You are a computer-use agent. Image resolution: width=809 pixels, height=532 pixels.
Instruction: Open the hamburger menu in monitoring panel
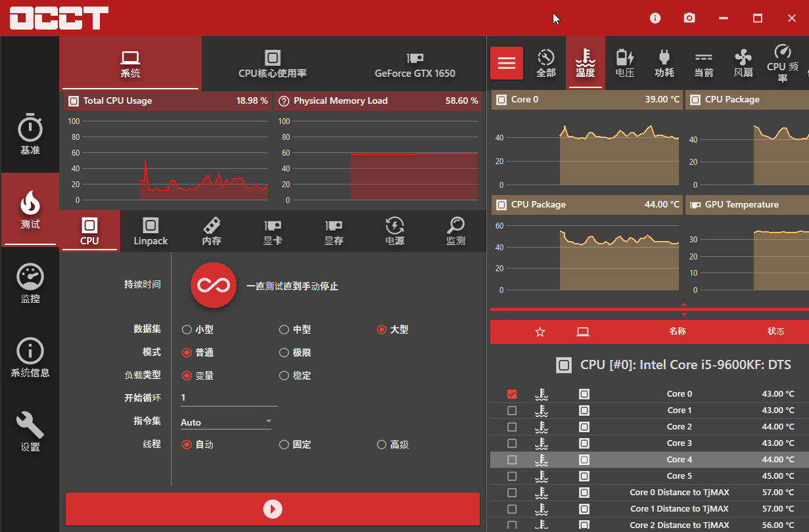tap(507, 63)
